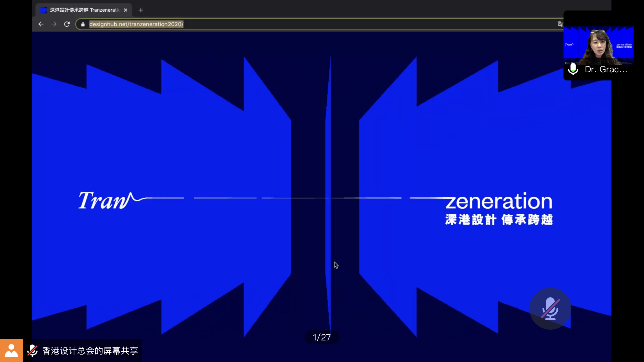Click the browser back arrow
This screenshot has width=644, height=362.
tap(41, 24)
